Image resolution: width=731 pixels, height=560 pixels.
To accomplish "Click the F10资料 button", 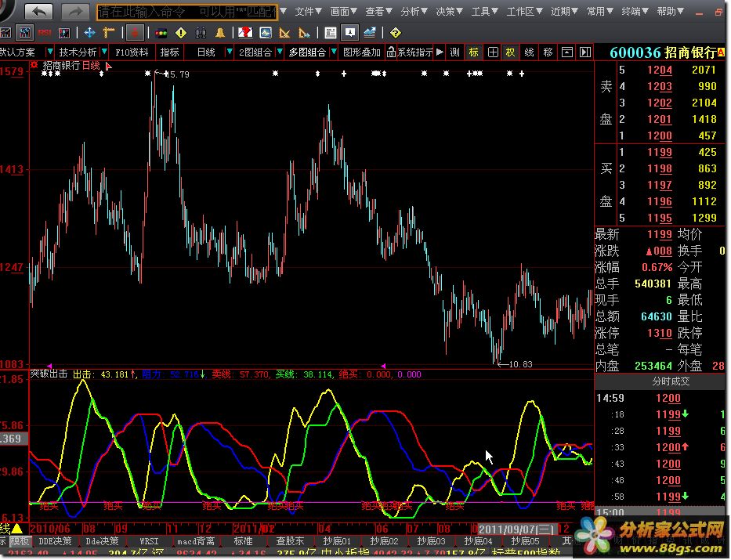I will click(x=132, y=52).
